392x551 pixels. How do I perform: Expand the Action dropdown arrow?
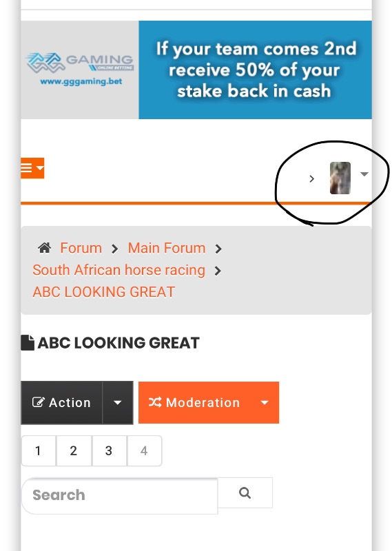(118, 402)
